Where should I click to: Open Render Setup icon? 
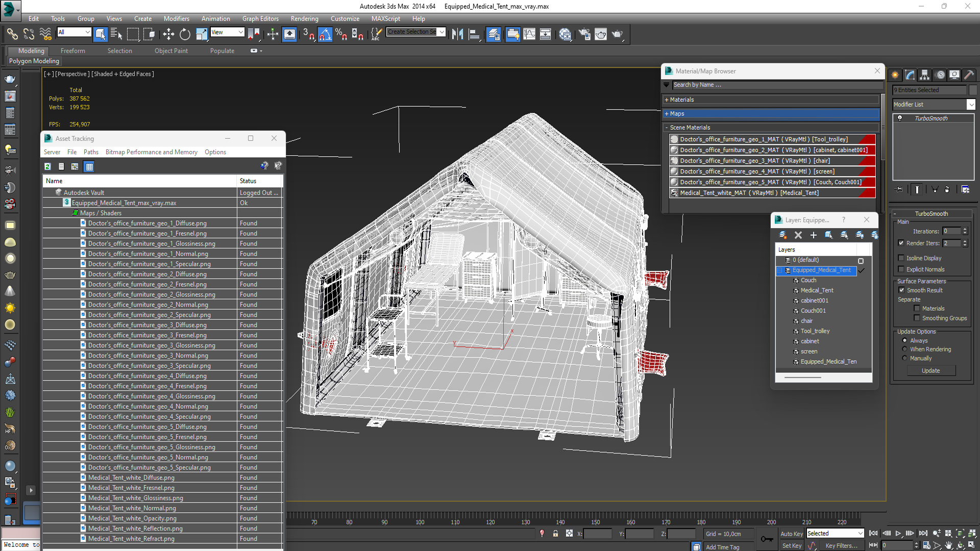(584, 34)
